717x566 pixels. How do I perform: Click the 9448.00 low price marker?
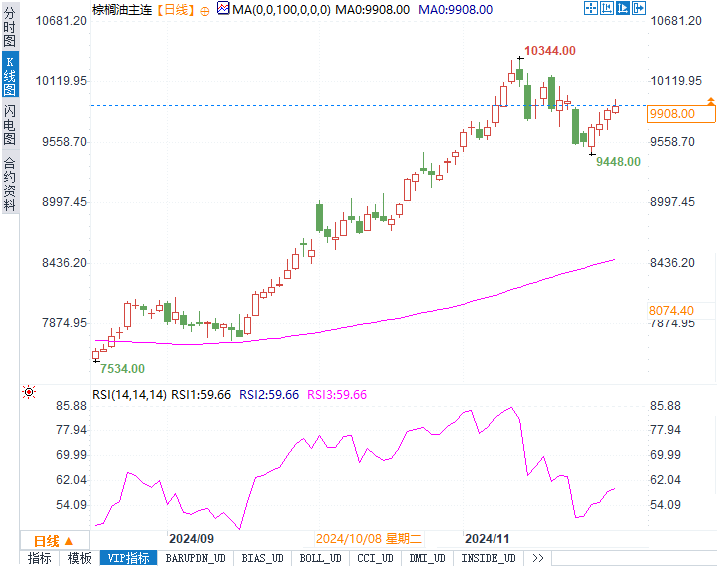point(618,161)
